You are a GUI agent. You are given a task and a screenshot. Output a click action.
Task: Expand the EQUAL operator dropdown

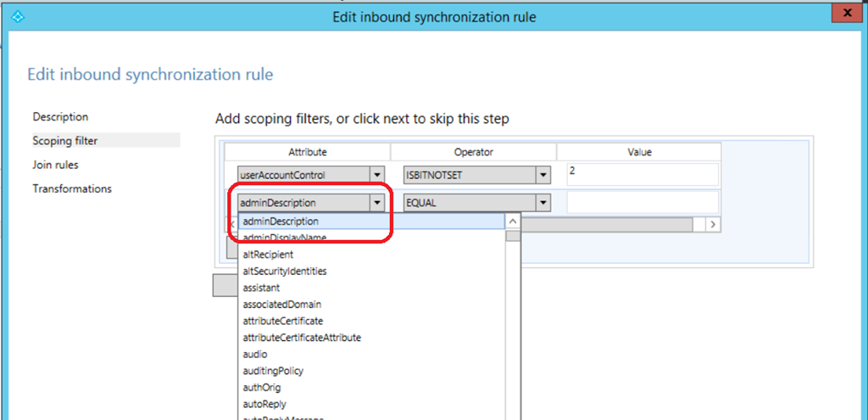pos(542,203)
